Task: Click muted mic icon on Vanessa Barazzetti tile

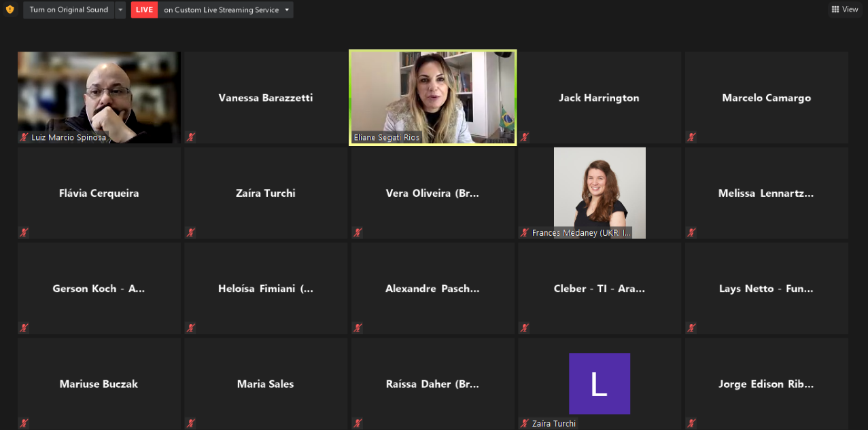Action: pyautogui.click(x=191, y=137)
